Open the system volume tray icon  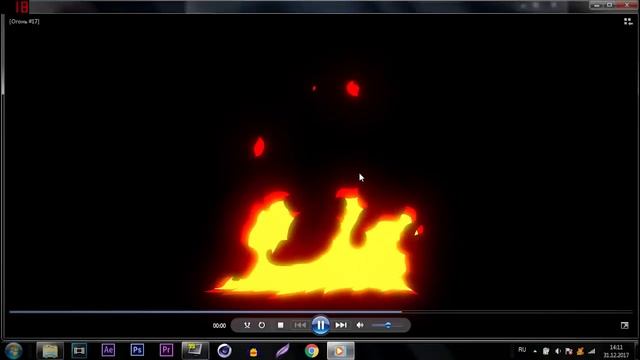click(558, 351)
